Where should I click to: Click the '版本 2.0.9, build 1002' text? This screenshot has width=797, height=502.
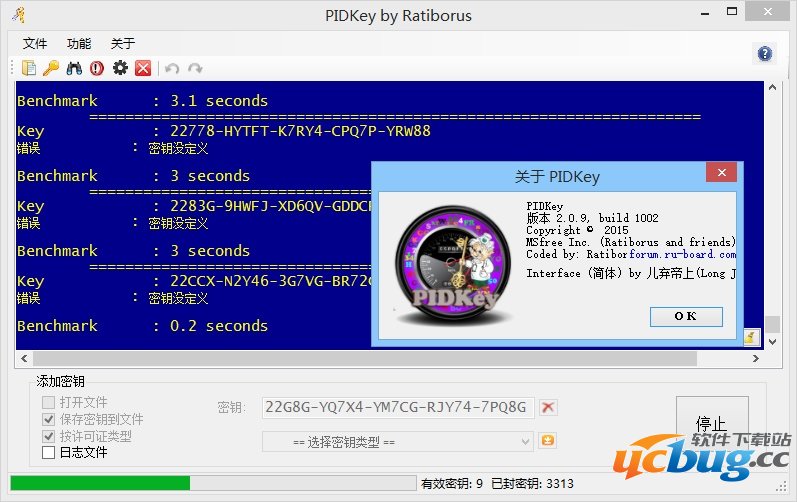coord(592,218)
